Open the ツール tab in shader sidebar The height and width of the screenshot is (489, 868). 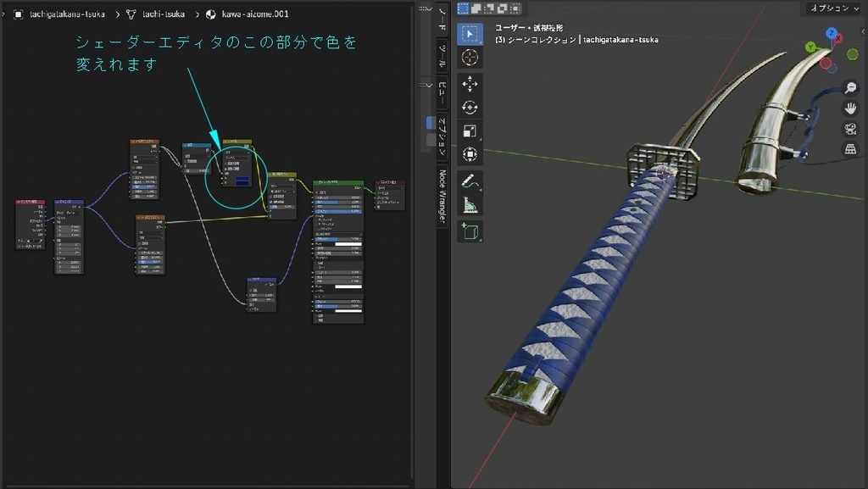click(442, 57)
